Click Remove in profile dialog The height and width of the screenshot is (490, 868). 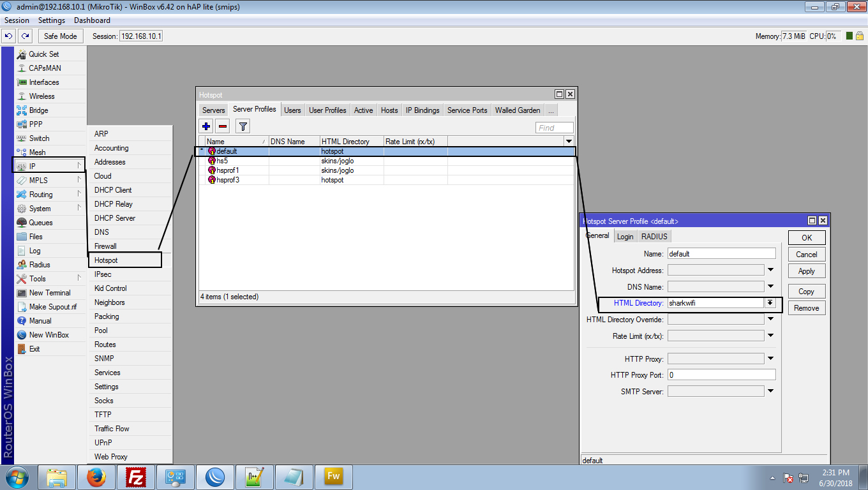tap(807, 308)
